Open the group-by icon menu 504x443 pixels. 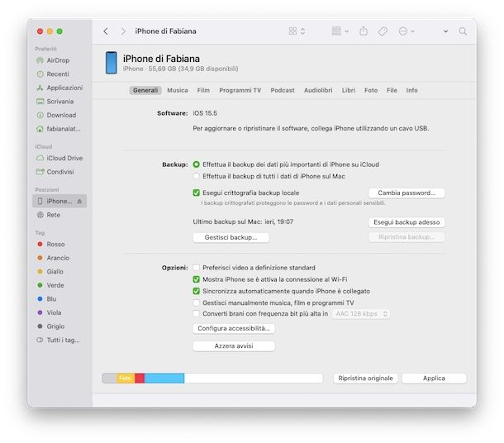pos(336,31)
